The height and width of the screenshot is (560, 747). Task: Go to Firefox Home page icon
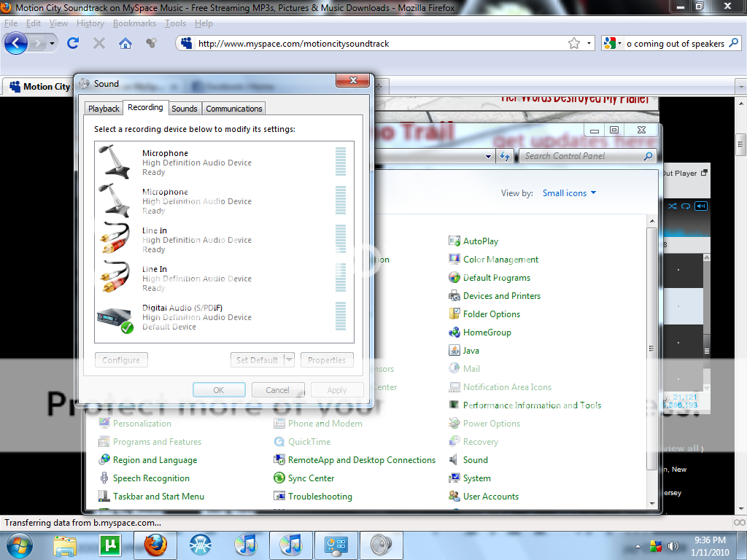tap(125, 43)
